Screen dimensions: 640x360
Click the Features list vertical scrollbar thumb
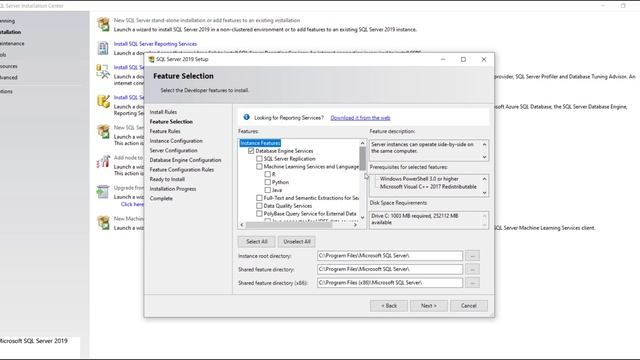click(362, 158)
